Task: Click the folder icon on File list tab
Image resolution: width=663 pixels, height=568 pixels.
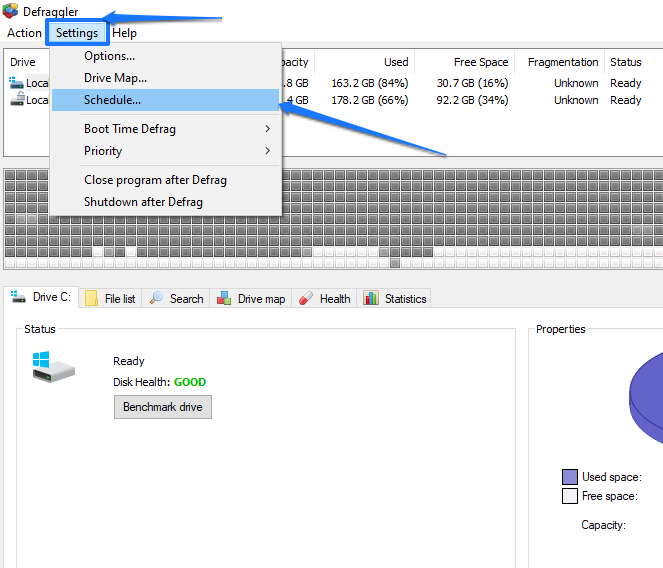Action: click(x=91, y=298)
